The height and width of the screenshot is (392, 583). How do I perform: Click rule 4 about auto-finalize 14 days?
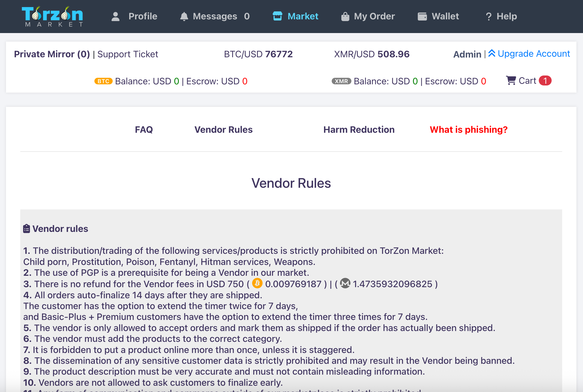(143, 295)
